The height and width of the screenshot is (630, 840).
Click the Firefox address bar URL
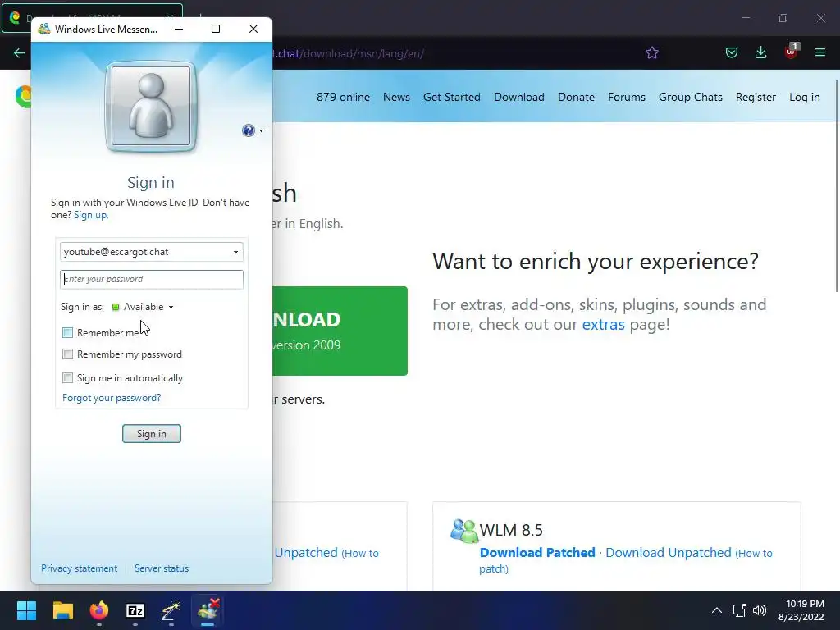[348, 53]
